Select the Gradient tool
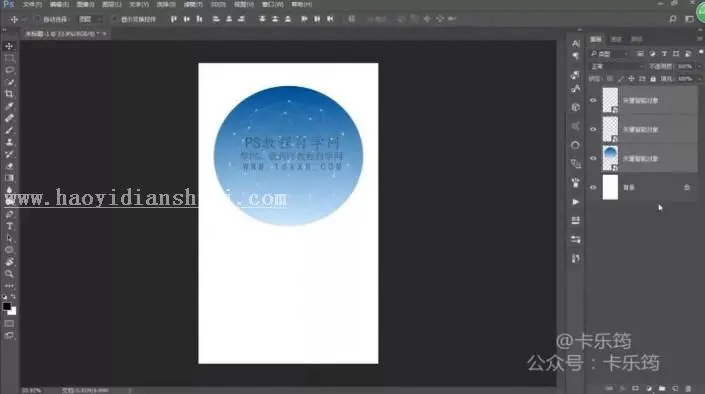705x394 pixels. point(9,178)
